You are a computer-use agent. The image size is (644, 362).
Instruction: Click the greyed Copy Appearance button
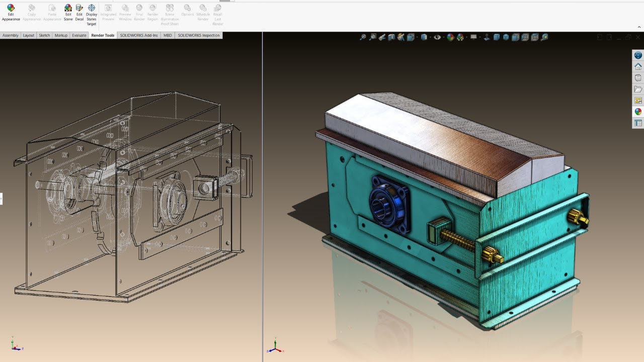(32, 13)
